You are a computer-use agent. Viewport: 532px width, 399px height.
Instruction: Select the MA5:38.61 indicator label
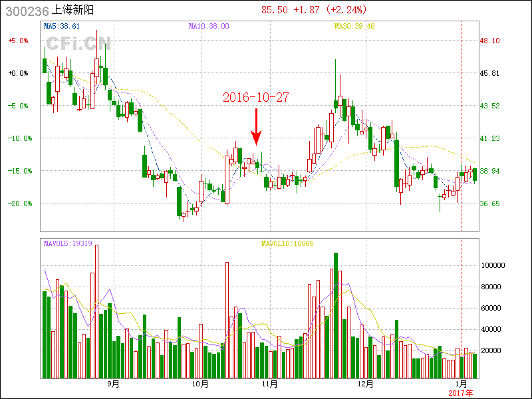tap(62, 26)
